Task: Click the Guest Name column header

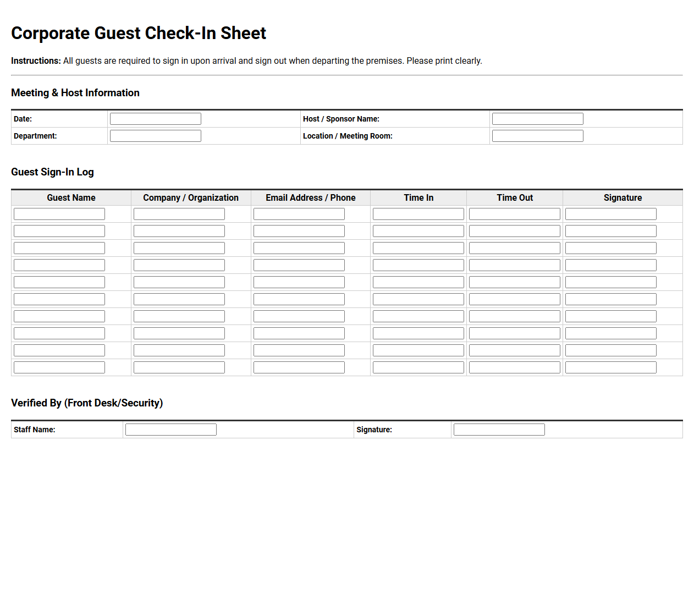Action: (x=71, y=197)
